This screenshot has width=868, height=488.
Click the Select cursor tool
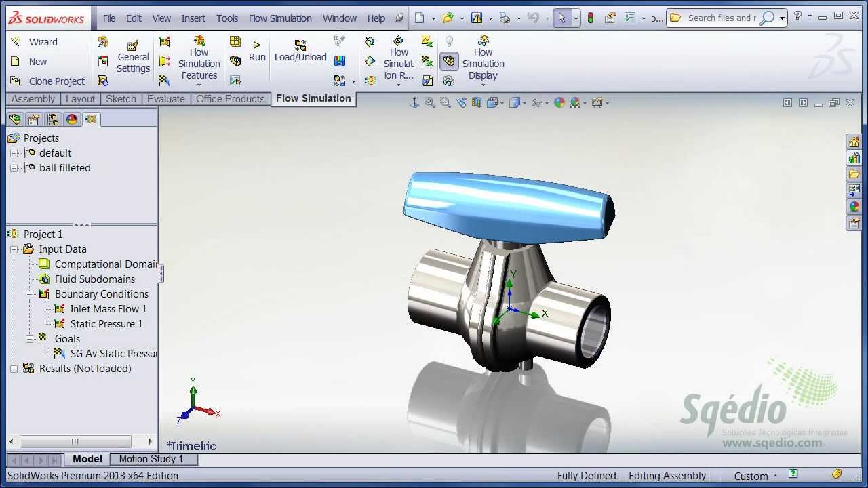click(x=561, y=18)
